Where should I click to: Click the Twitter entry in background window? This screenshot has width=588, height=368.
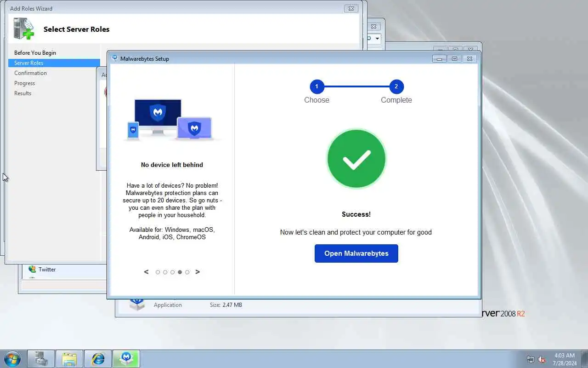click(47, 270)
